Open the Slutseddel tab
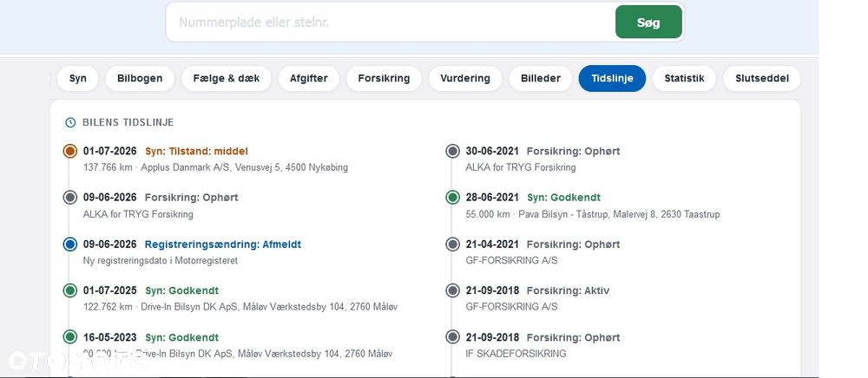The image size is (868, 378). click(x=762, y=79)
